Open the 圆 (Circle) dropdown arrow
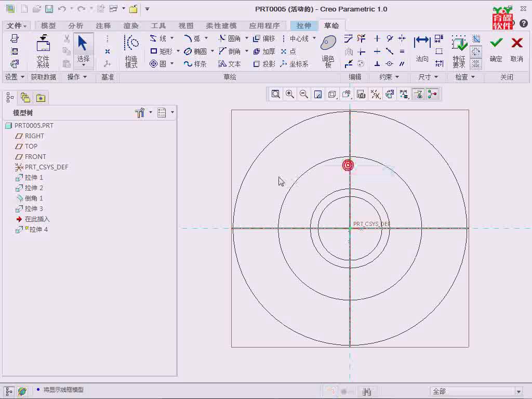Image resolution: width=532 pixels, height=399 pixels. click(172, 63)
